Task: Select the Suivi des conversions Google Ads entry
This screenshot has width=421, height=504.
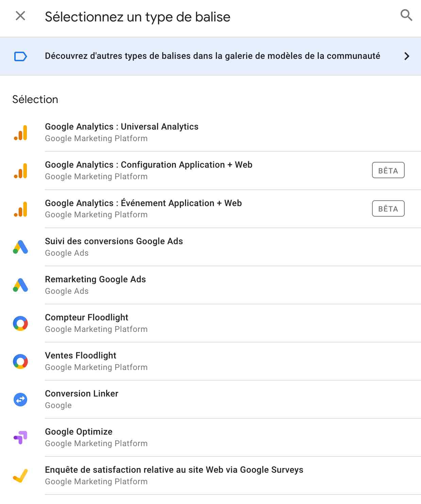Action: point(114,241)
